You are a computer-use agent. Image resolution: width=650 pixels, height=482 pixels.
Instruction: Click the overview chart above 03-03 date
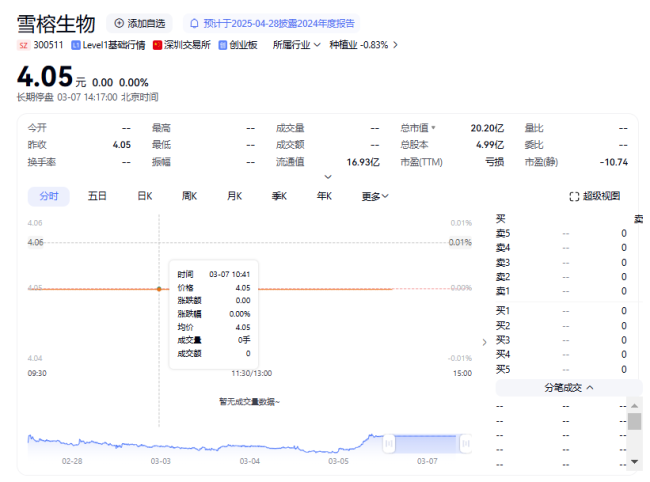coord(160,446)
